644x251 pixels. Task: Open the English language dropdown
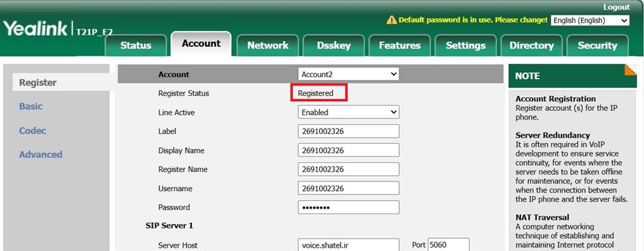coord(590,21)
